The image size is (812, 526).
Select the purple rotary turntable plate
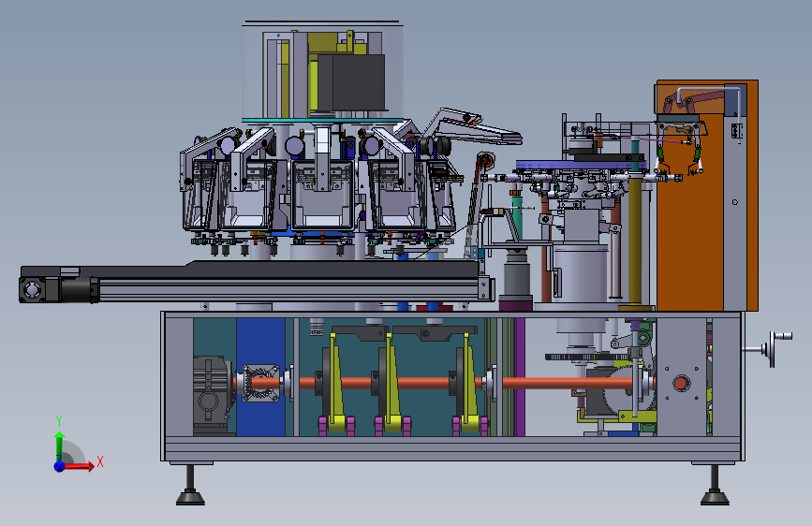click(x=581, y=165)
